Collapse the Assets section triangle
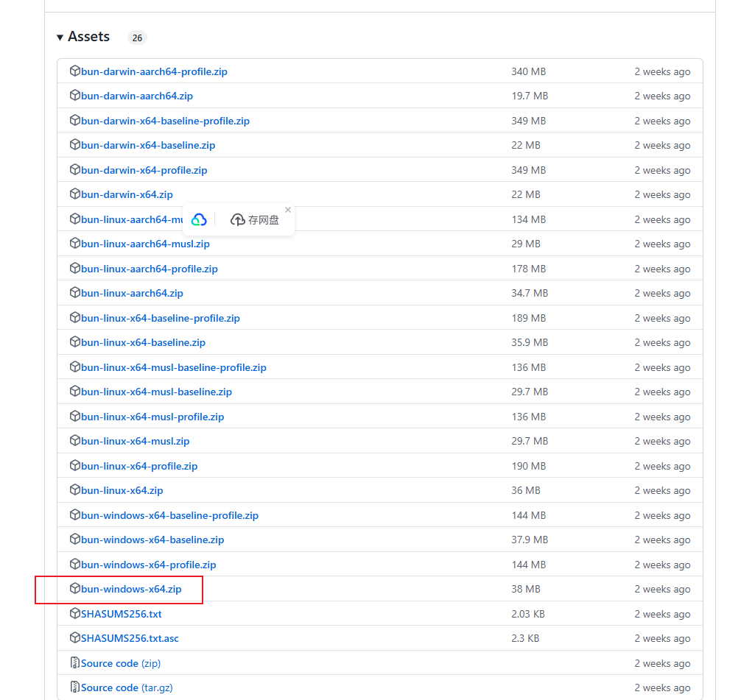 pyautogui.click(x=60, y=38)
